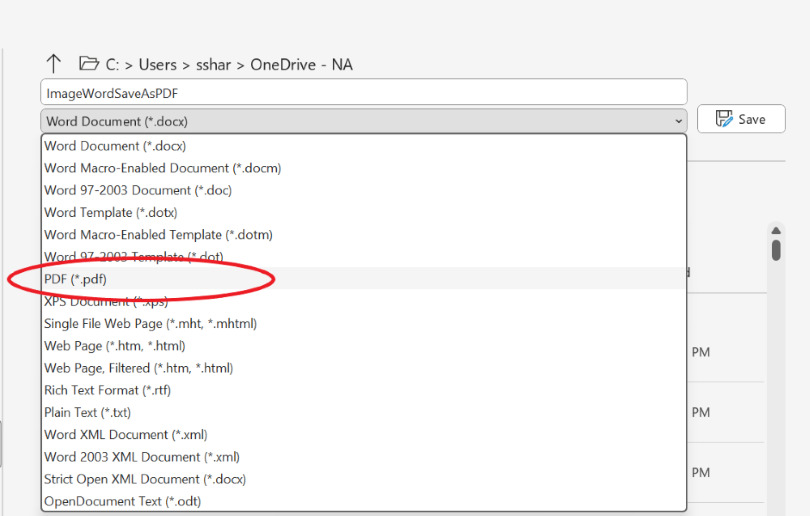Click the file name input field
Image resolution: width=810 pixels, height=516 pixels.
[x=363, y=92]
